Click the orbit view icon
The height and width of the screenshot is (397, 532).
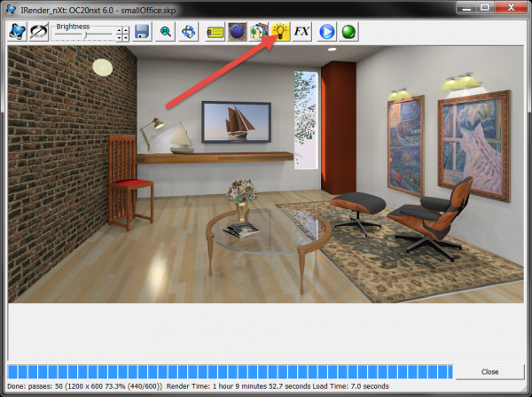pyautogui.click(x=188, y=32)
